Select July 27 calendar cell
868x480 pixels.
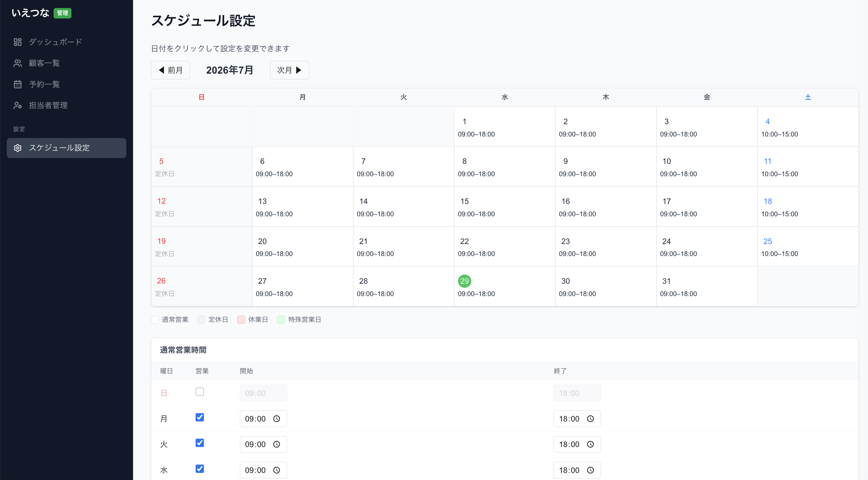click(x=302, y=287)
